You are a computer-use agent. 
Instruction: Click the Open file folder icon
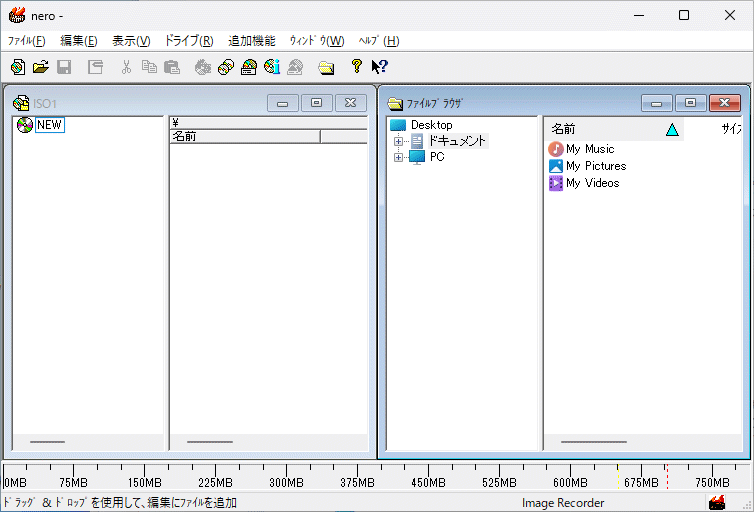[x=40, y=67]
